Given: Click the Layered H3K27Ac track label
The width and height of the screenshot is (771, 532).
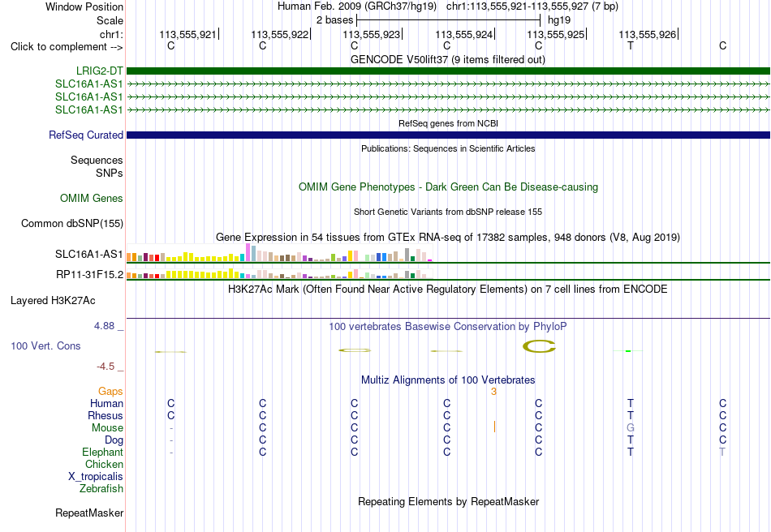Looking at the screenshot, I should 53,301.
